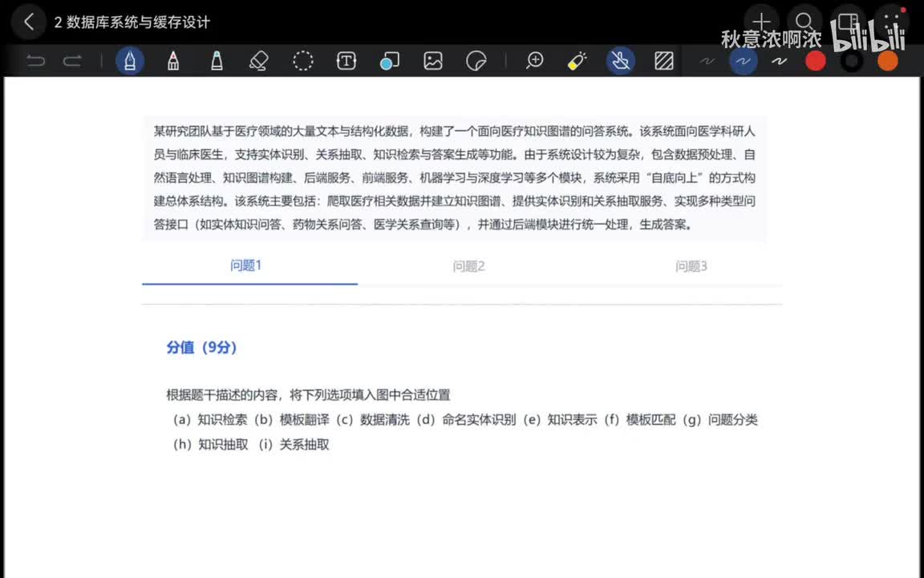This screenshot has width=924, height=578.
Task: Click the 分值（9分）heading
Action: [x=201, y=348]
